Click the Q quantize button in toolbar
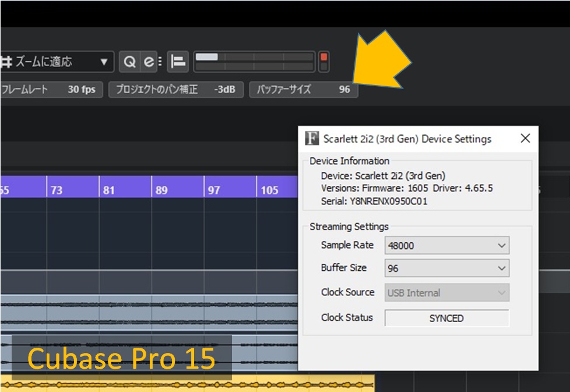 129,61
